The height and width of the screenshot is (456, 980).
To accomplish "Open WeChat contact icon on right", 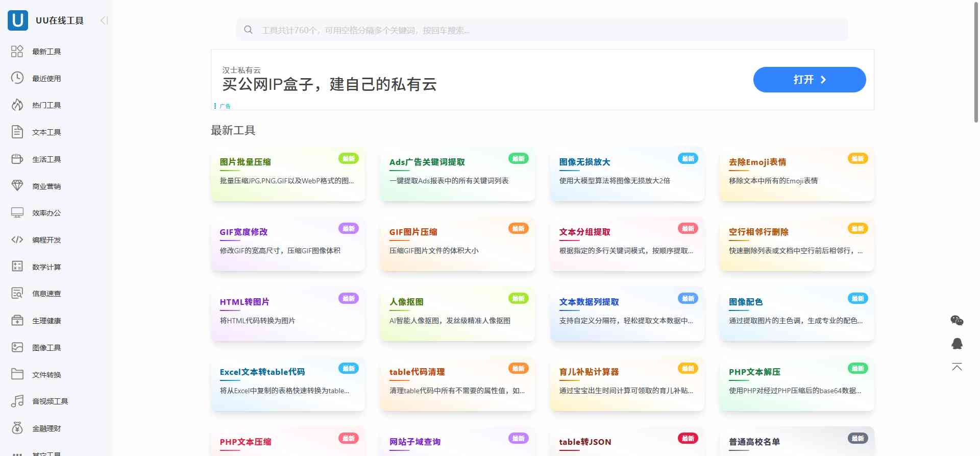I will tap(957, 321).
